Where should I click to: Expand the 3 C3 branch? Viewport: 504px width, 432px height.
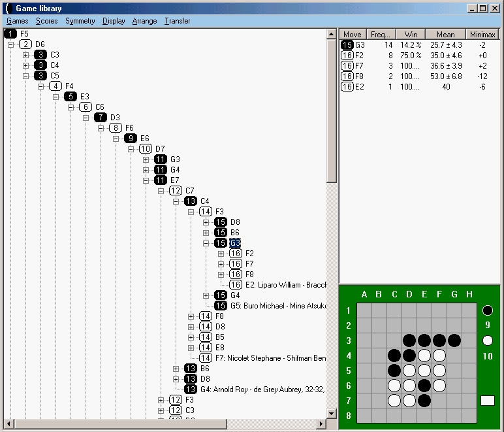(x=25, y=55)
